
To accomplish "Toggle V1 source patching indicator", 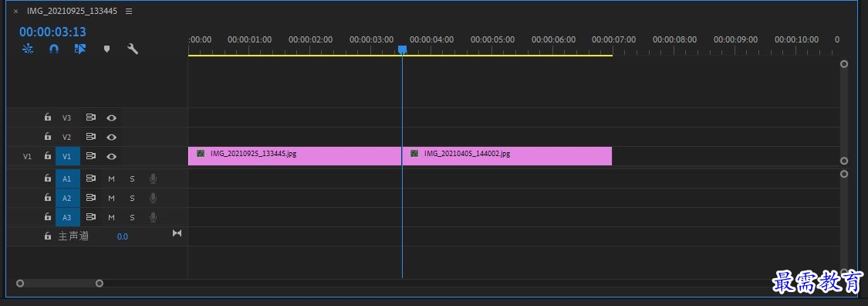I will pyautogui.click(x=27, y=156).
